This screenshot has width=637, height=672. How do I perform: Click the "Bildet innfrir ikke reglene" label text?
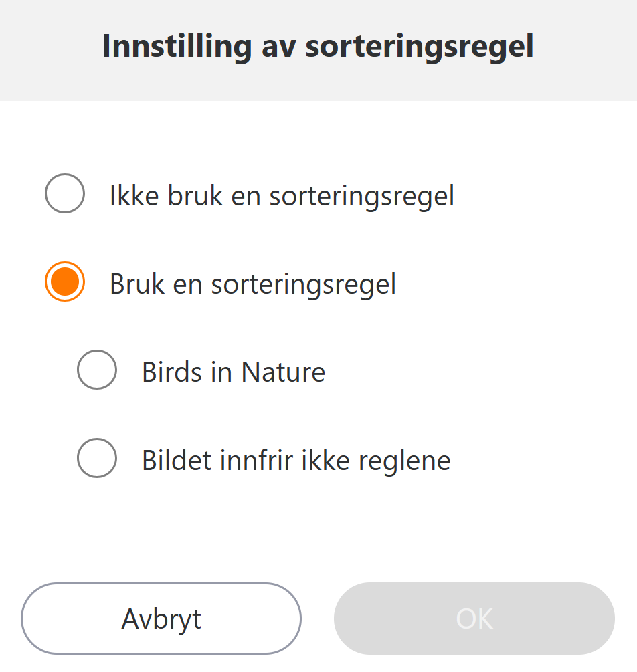296,461
